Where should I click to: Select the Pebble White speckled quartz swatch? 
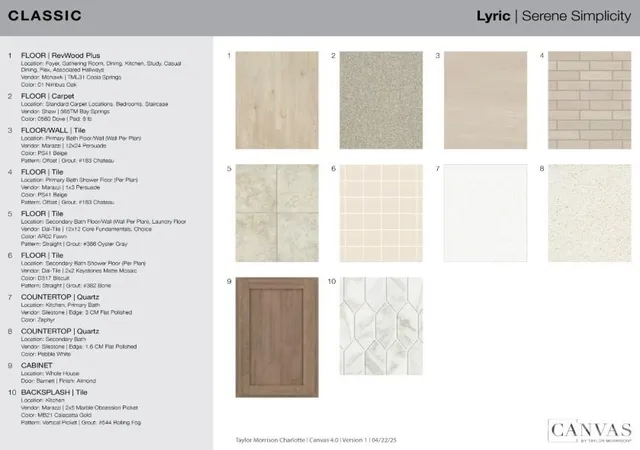(589, 213)
